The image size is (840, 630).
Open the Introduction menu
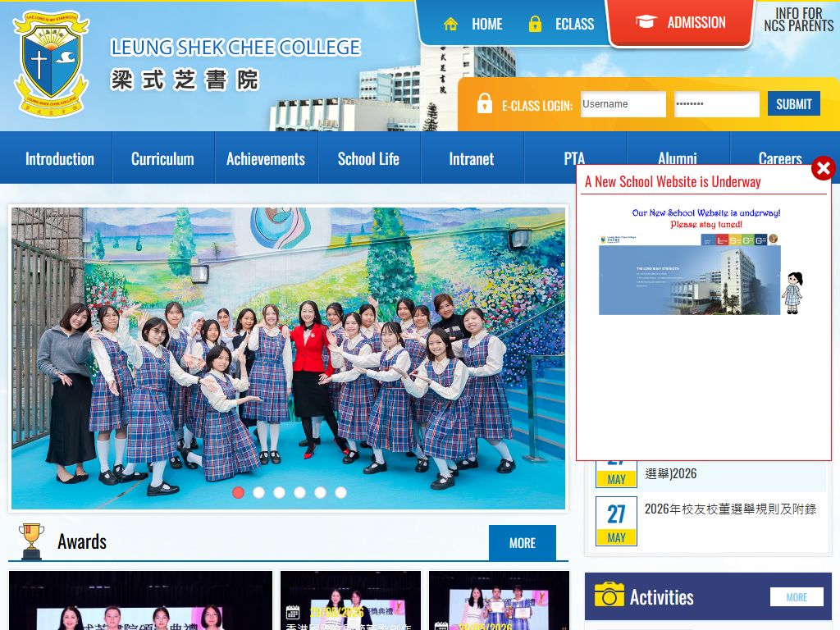[x=59, y=158]
